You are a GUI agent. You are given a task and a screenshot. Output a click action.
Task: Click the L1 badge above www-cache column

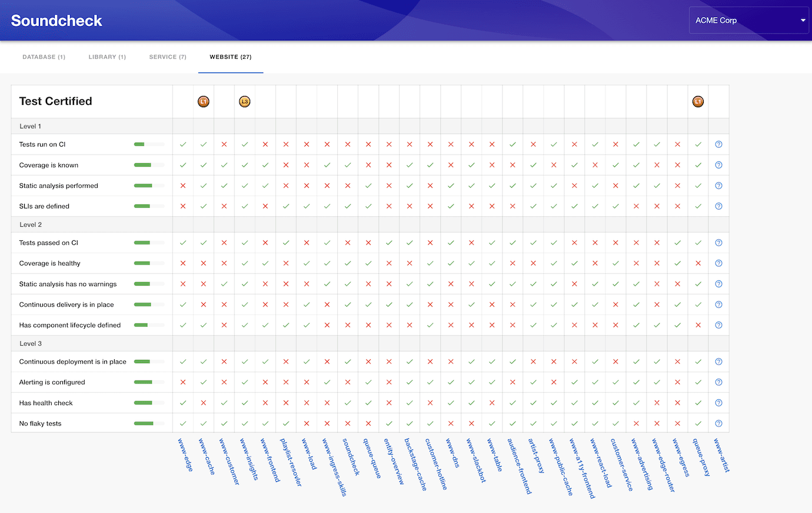click(203, 101)
